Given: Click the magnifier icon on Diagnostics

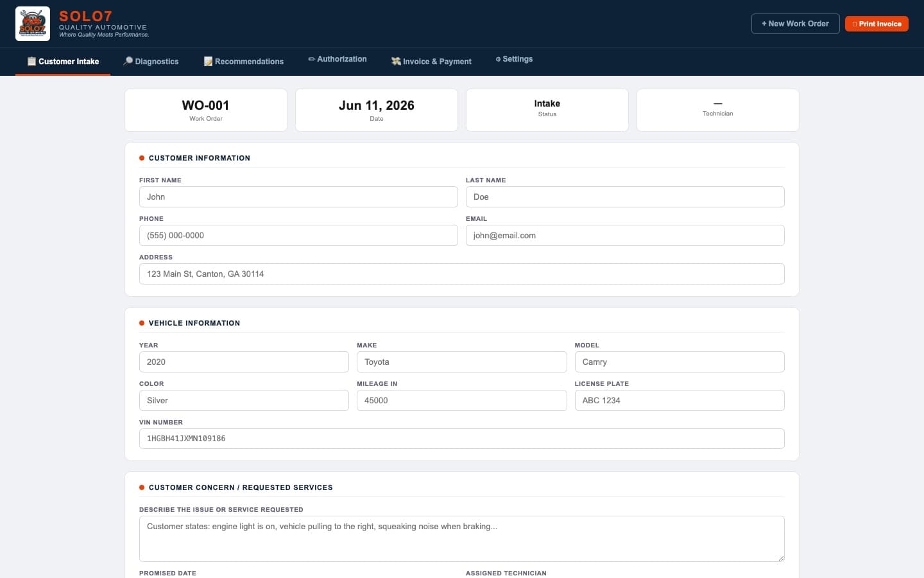Looking at the screenshot, I should coord(128,61).
